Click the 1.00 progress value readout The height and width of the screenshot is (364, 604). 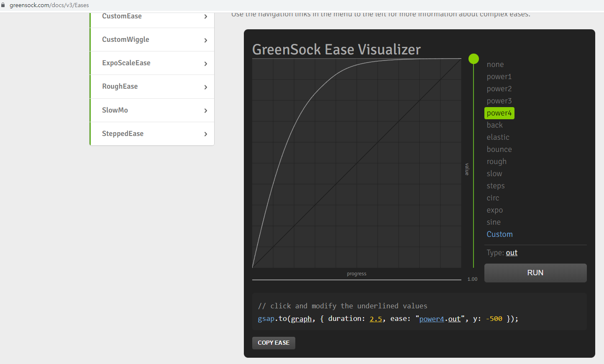[472, 279]
